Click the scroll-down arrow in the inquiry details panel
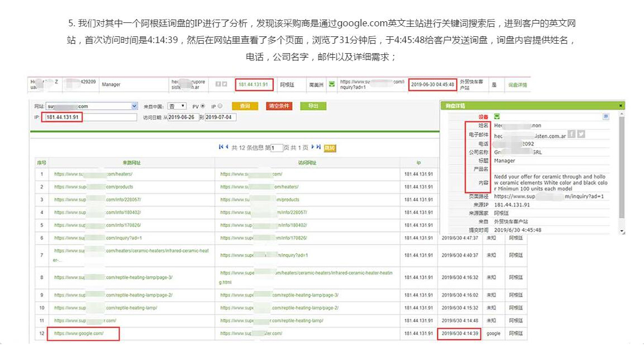This screenshot has height=347, width=644. click(x=622, y=231)
